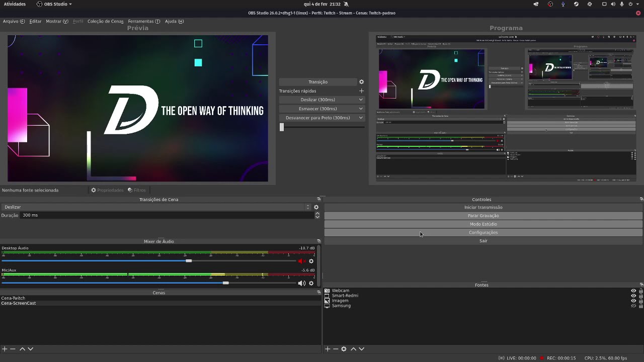Open OBS Studio app menu in top bar
Viewport: 644px width, 362px height.
54,4
